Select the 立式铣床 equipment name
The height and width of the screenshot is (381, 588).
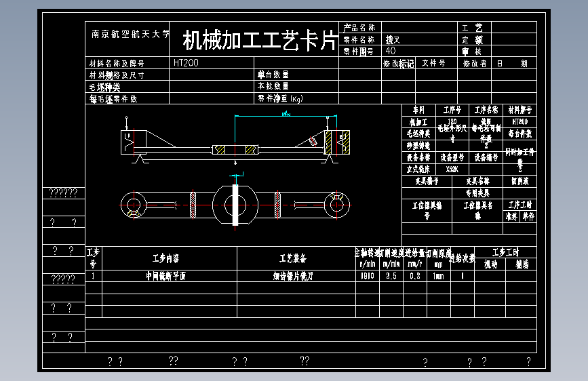418,169
